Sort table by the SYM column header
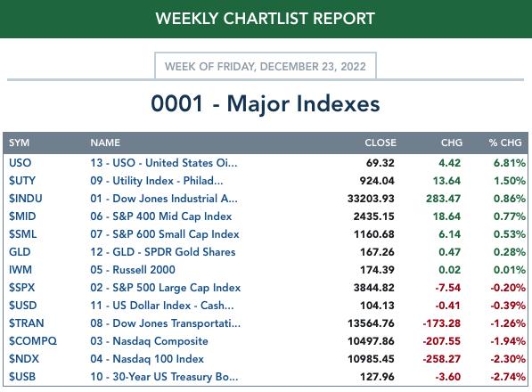532x392 pixels. pos(19,143)
